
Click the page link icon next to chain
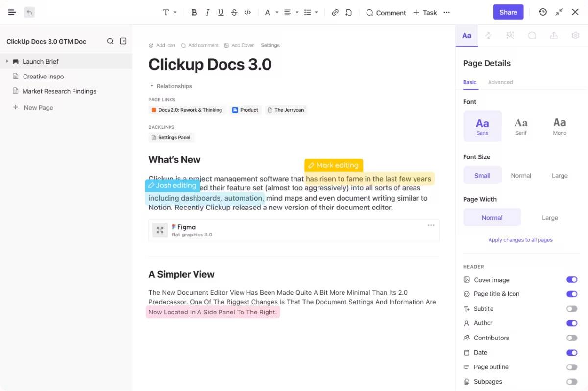[x=348, y=12]
